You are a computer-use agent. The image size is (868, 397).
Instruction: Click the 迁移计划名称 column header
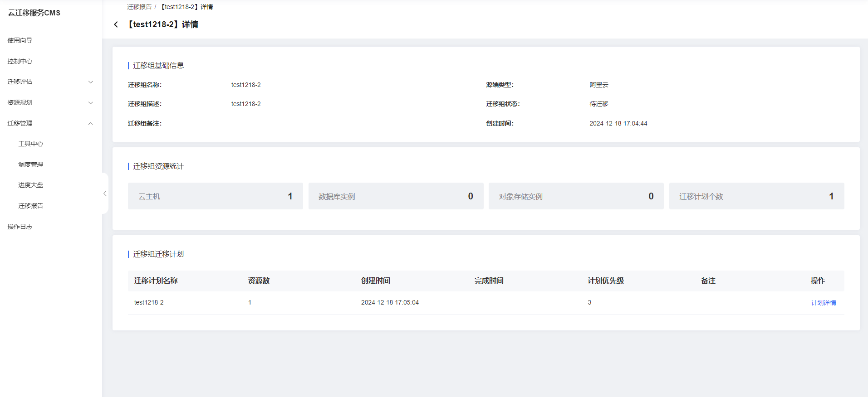coord(156,281)
